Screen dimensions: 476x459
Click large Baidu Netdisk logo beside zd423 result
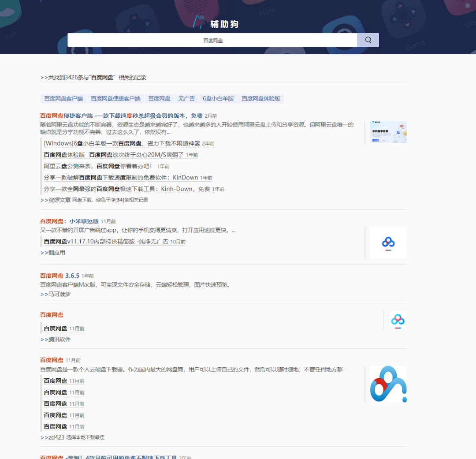tap(388, 384)
